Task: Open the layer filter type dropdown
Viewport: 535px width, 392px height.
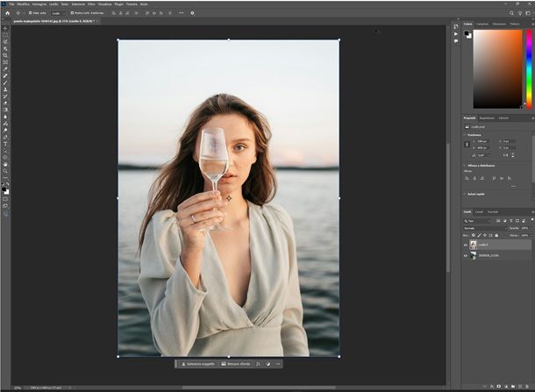Action: [476, 221]
